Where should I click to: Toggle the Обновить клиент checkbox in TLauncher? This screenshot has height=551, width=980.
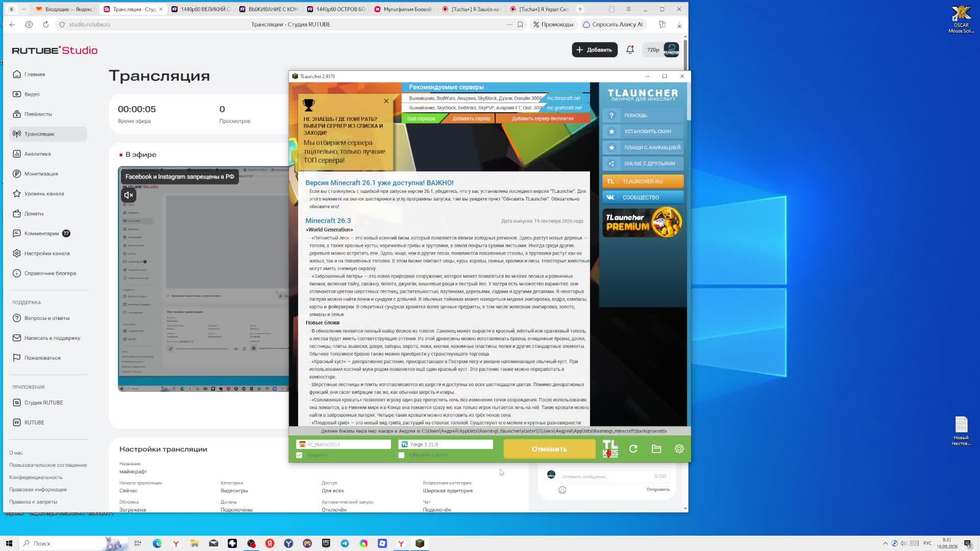(401, 455)
